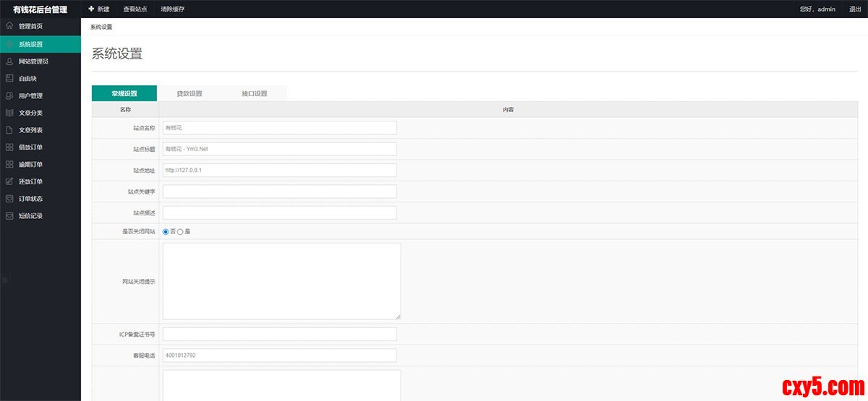Click the 名称 column header
The height and width of the screenshot is (401, 868).
pos(125,110)
